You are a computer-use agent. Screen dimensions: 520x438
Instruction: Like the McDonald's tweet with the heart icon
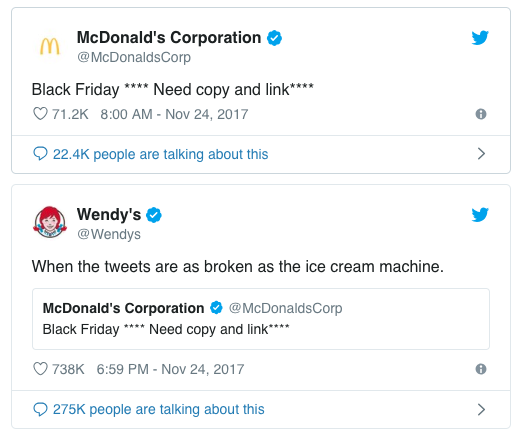point(40,114)
